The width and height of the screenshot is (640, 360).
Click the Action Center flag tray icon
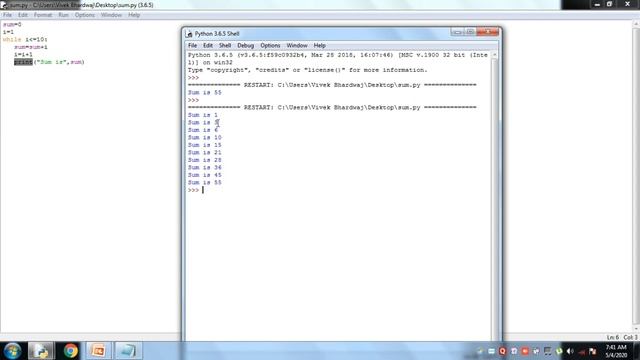pyautogui.click(x=593, y=351)
